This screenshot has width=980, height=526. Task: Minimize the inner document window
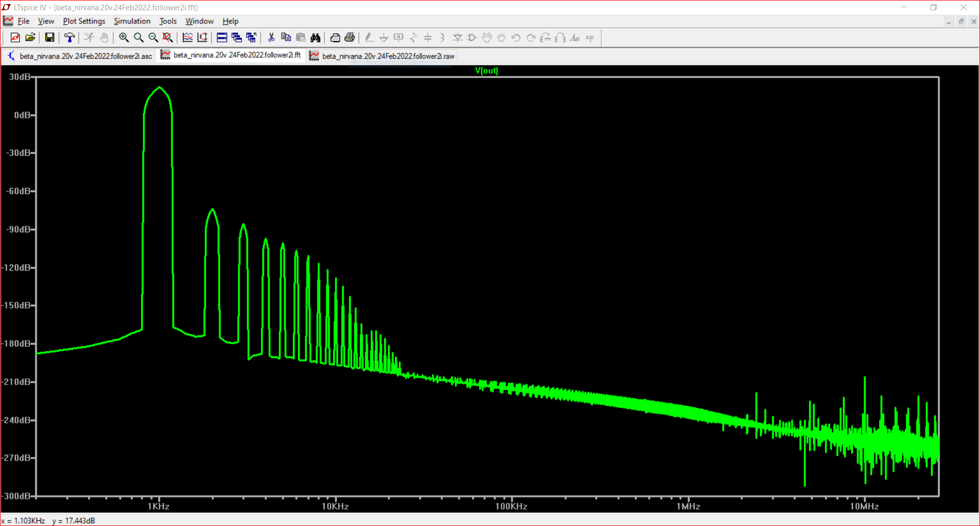coord(948,21)
